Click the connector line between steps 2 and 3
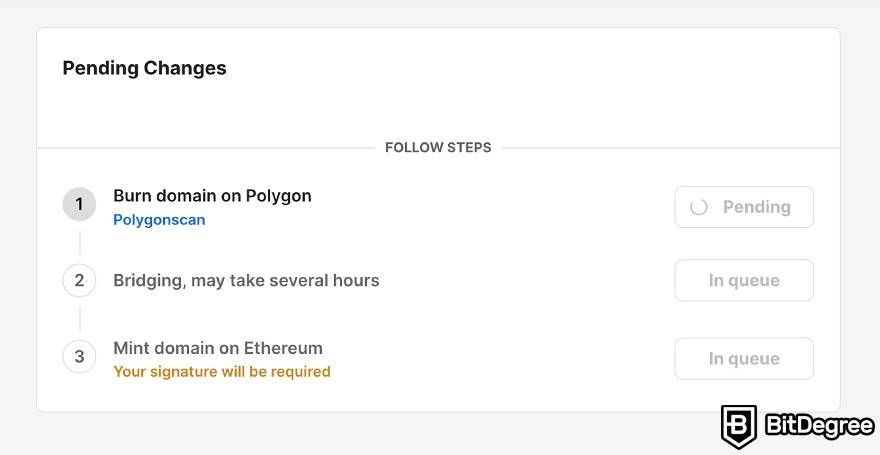The width and height of the screenshot is (880, 455). [79, 319]
